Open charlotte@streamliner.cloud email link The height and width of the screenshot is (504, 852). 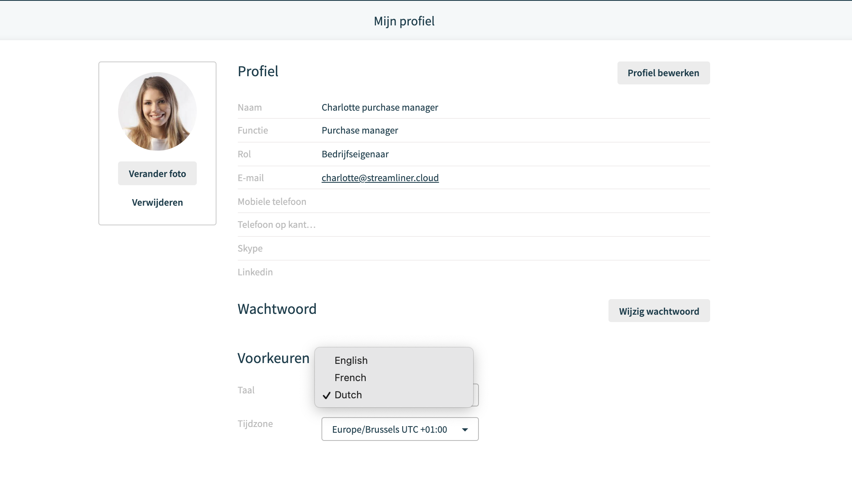(x=380, y=177)
